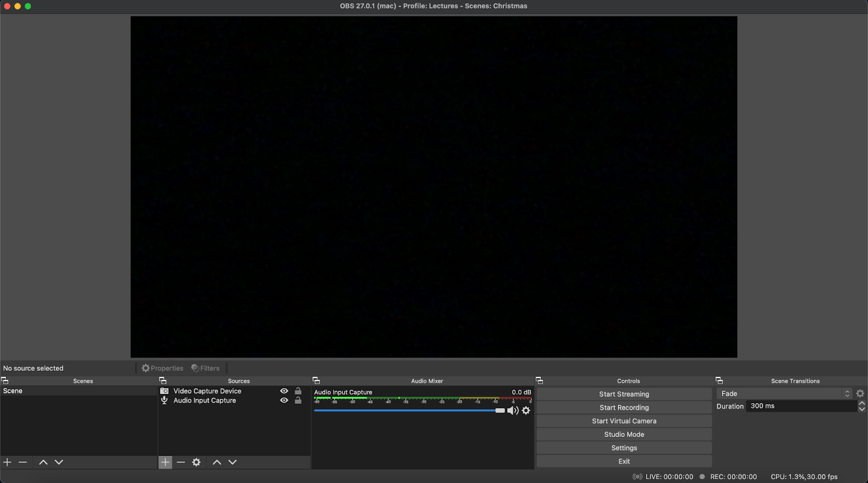Open the Fade transition dropdown
Screen dimensions: 868x483
click(784, 393)
